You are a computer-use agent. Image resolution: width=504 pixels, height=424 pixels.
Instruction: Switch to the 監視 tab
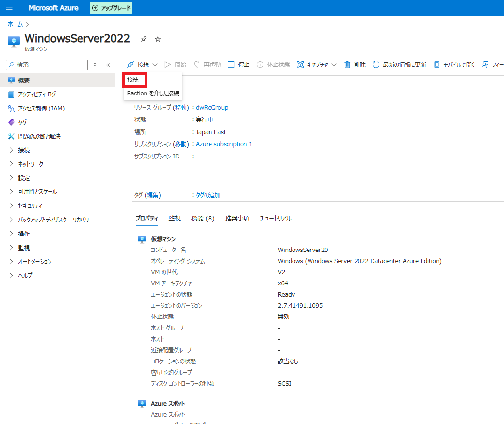[x=175, y=218]
